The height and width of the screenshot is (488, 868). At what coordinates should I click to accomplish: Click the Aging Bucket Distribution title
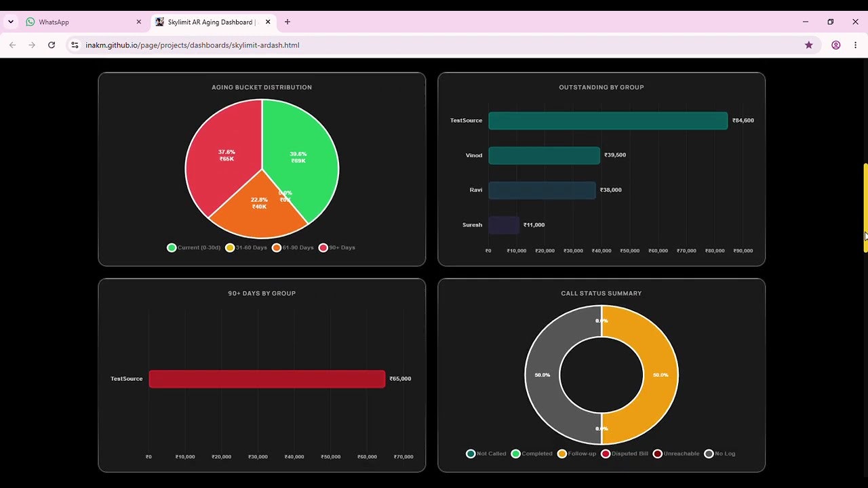pyautogui.click(x=262, y=87)
